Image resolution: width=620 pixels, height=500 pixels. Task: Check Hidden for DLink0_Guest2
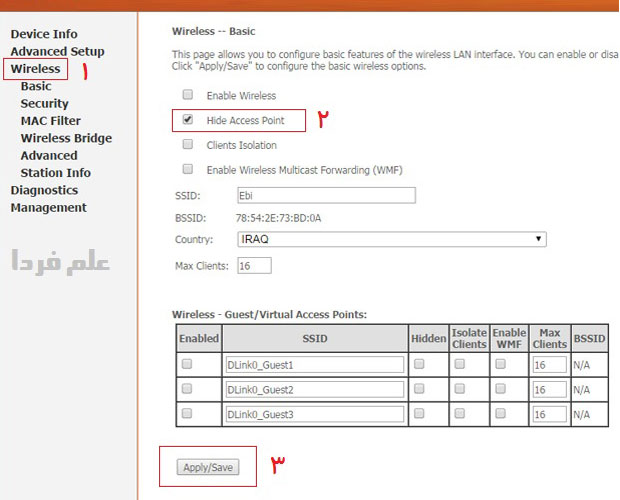(x=419, y=389)
